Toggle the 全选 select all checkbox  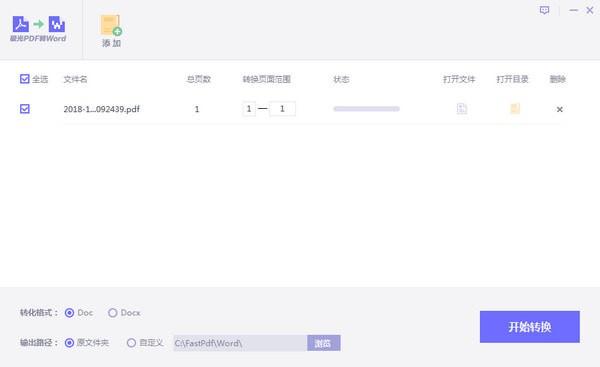tap(24, 79)
